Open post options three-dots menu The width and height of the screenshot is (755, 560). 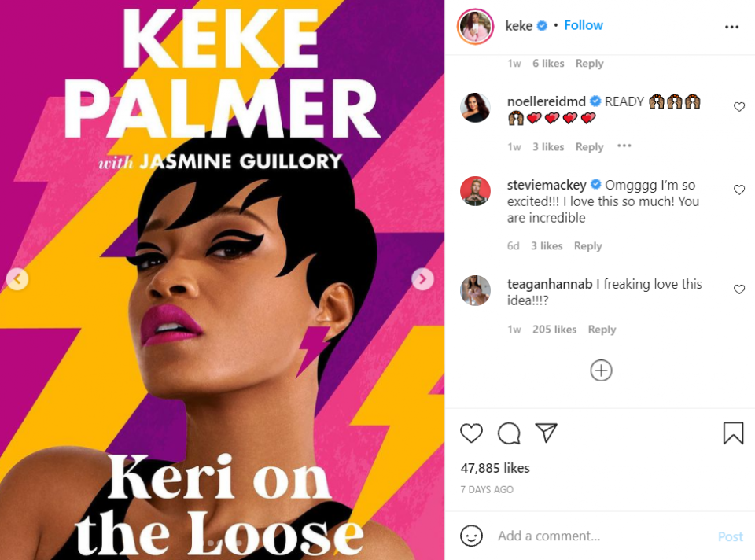tap(731, 27)
